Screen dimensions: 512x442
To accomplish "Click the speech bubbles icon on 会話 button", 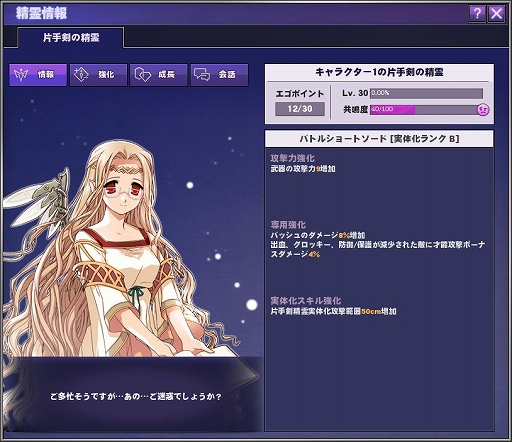I will (x=202, y=75).
